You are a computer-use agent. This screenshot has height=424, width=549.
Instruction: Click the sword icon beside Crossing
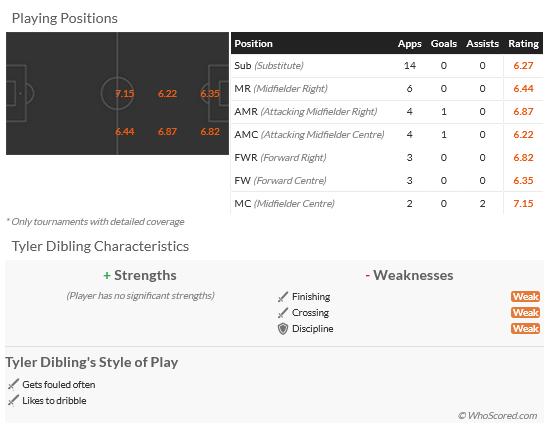tap(283, 313)
